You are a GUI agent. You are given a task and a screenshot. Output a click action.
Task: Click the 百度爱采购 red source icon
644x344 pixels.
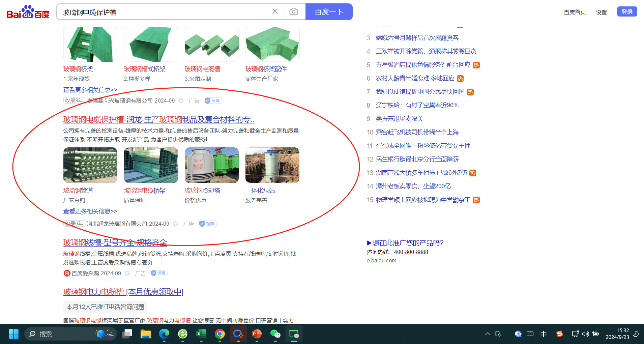[x=67, y=273]
